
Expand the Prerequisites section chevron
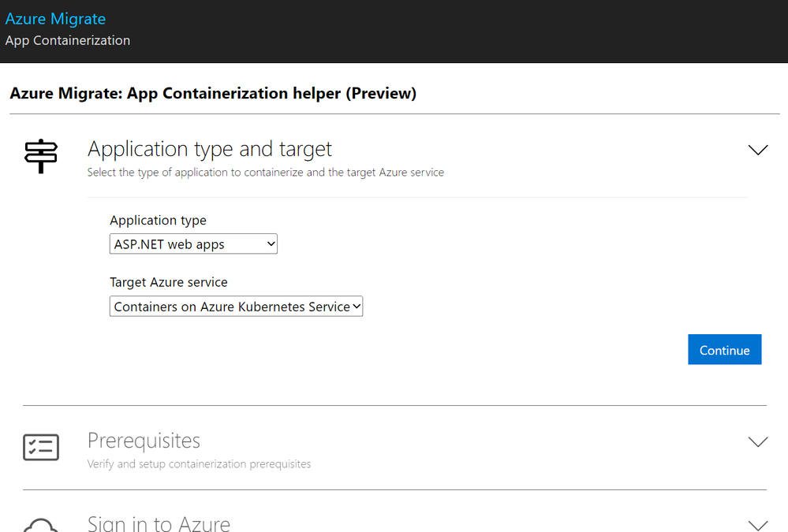pos(757,441)
